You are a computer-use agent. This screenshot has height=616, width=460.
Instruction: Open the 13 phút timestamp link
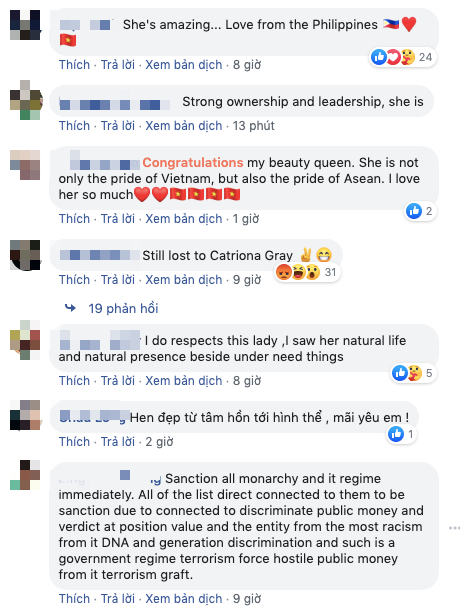[253, 126]
